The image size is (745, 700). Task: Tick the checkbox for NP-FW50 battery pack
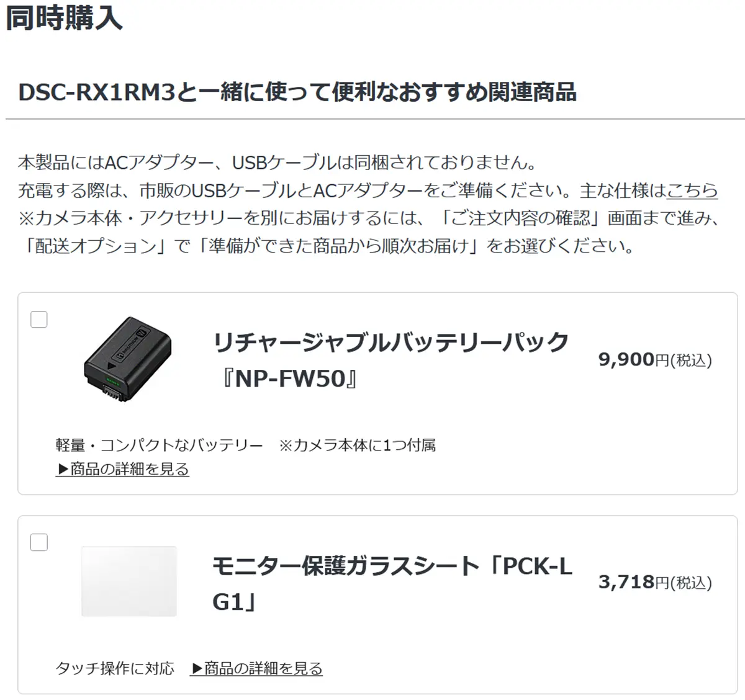coord(39,320)
